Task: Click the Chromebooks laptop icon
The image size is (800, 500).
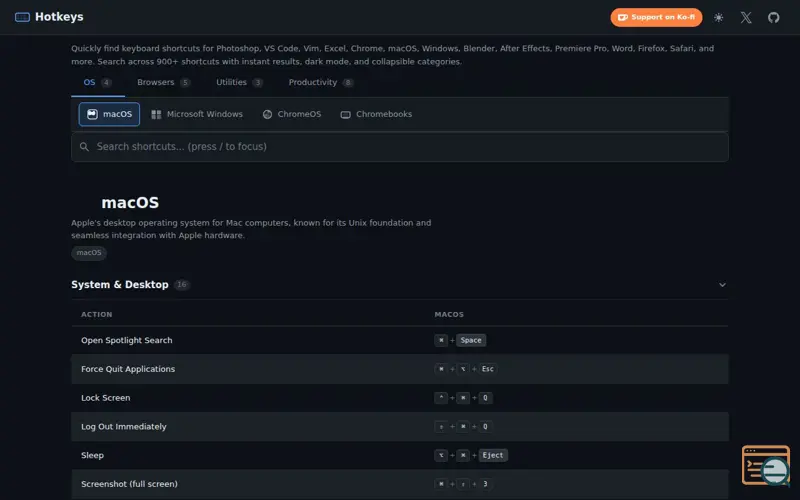Action: click(x=345, y=114)
